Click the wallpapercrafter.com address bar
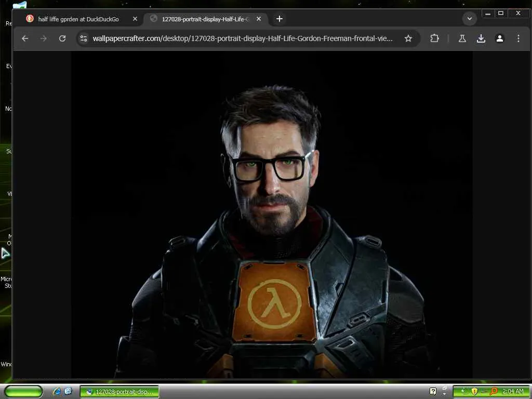Screen dimensions: 532x399 243,38
